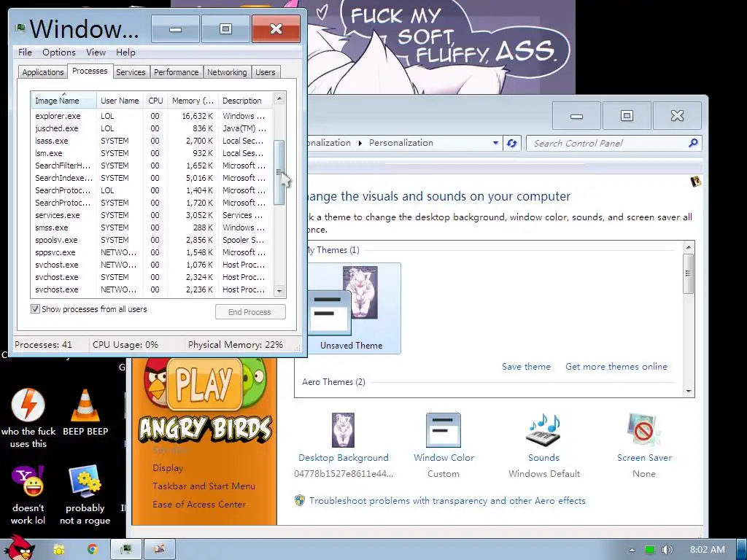The width and height of the screenshot is (747, 560).
Task: Click End Process button
Action: tap(250, 312)
